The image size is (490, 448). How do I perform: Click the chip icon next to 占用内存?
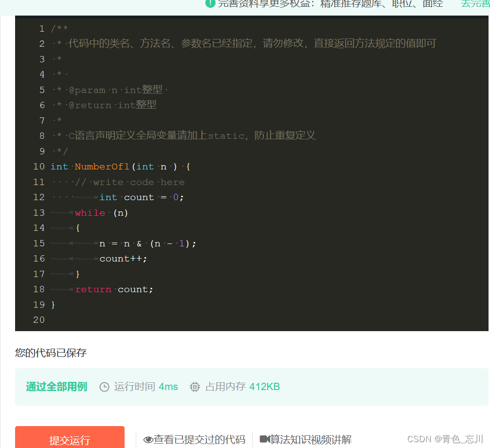tap(195, 387)
